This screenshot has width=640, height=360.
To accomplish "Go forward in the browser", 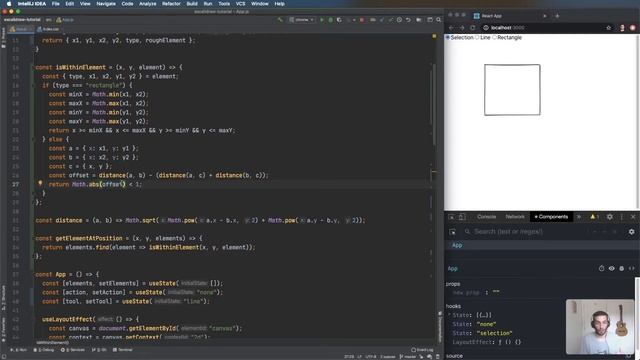I will [x=462, y=28].
